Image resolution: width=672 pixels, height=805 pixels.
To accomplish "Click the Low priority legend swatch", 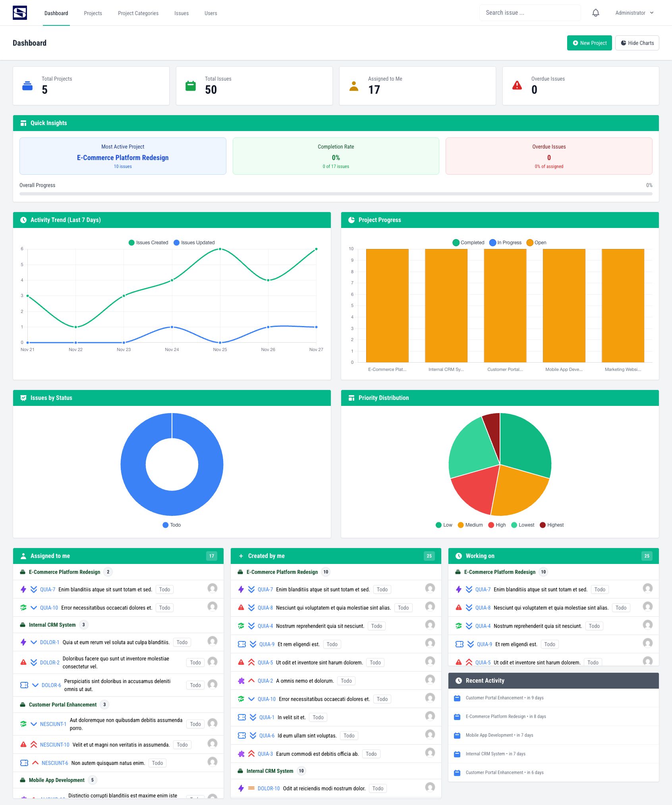I will (438, 525).
